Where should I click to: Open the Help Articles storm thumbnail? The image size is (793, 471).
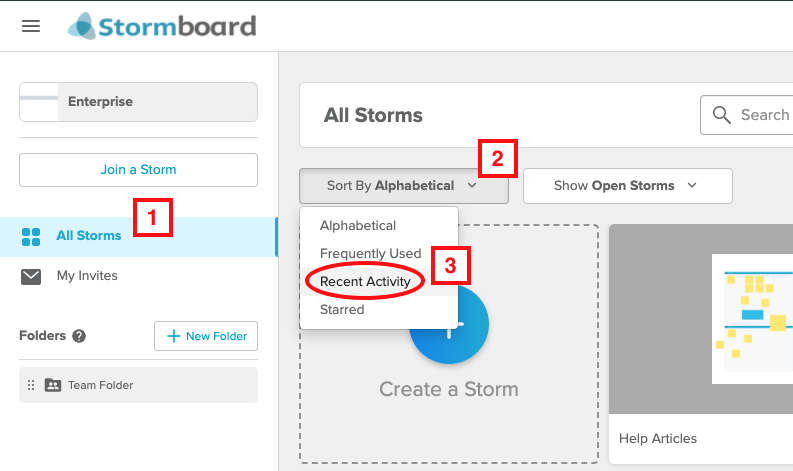click(701, 319)
